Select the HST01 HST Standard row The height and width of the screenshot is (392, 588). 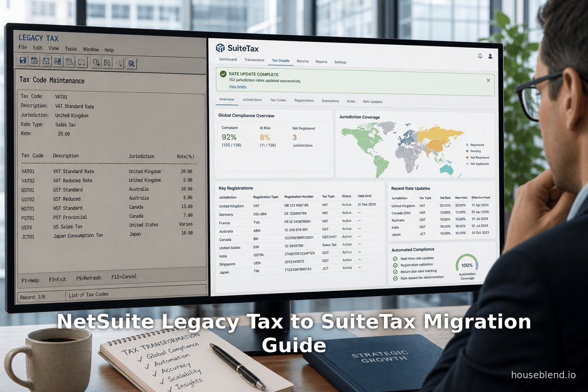click(x=107, y=208)
